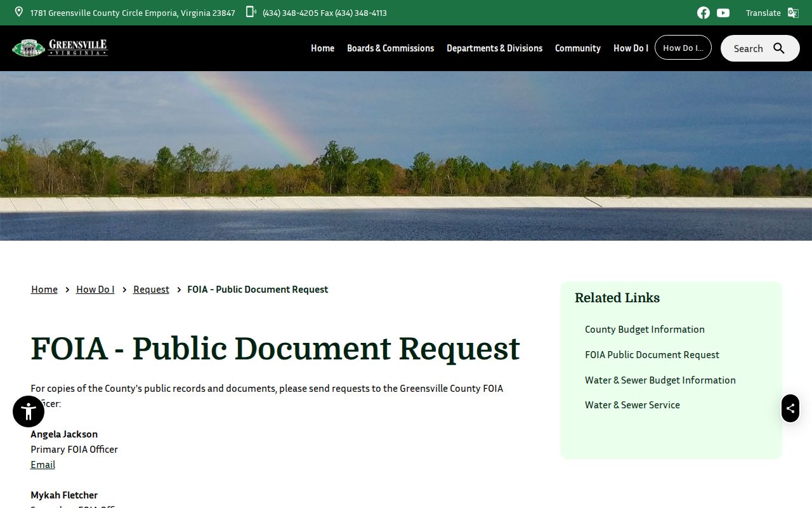This screenshot has height=508, width=812.
Task: Click the 'Mykah Fletcher' name text
Action: tap(64, 495)
